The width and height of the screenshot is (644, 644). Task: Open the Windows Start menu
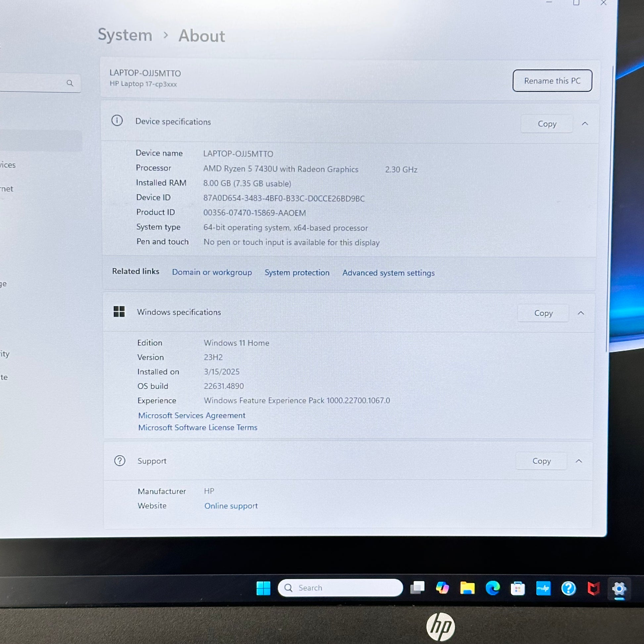(263, 588)
